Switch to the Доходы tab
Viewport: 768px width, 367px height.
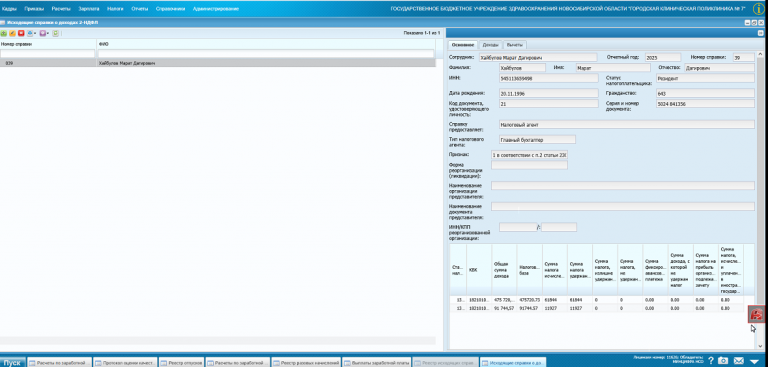[490, 45]
